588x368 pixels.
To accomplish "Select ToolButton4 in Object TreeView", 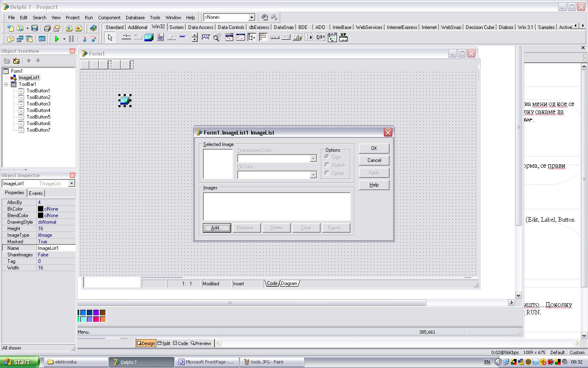I will (x=38, y=110).
